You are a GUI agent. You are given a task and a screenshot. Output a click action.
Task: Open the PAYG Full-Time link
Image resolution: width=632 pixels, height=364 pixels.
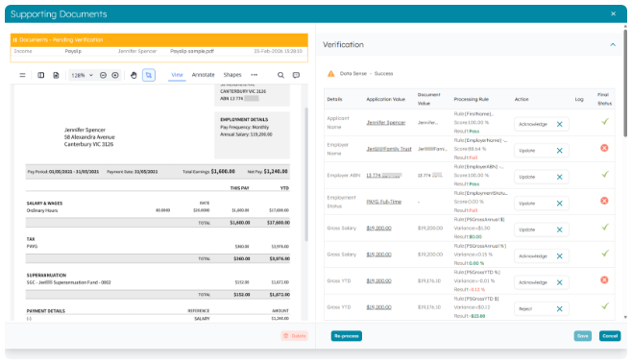point(384,202)
